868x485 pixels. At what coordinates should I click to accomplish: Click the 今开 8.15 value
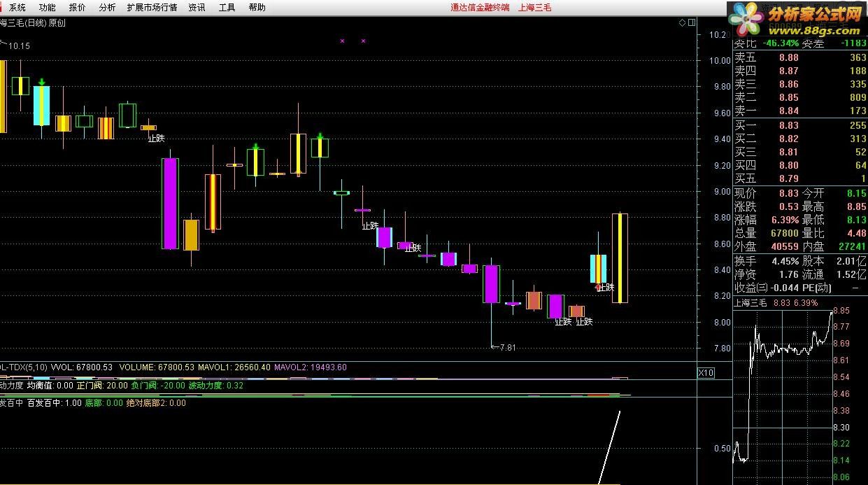[x=856, y=194]
